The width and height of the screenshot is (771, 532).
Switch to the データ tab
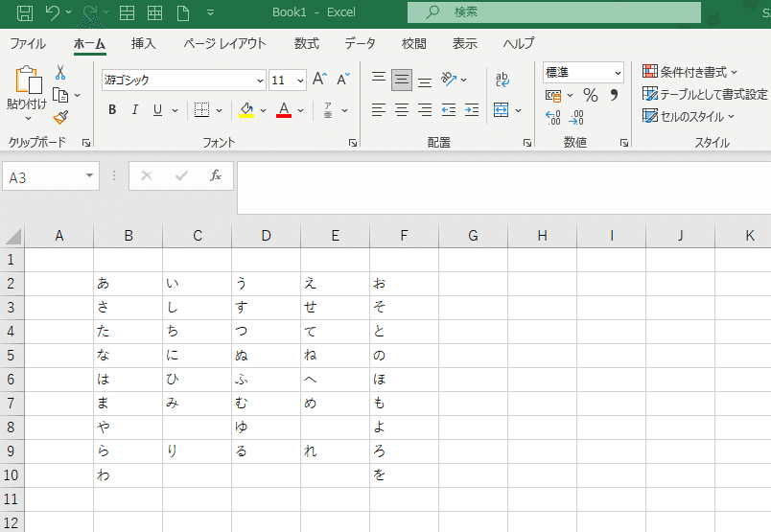point(360,44)
